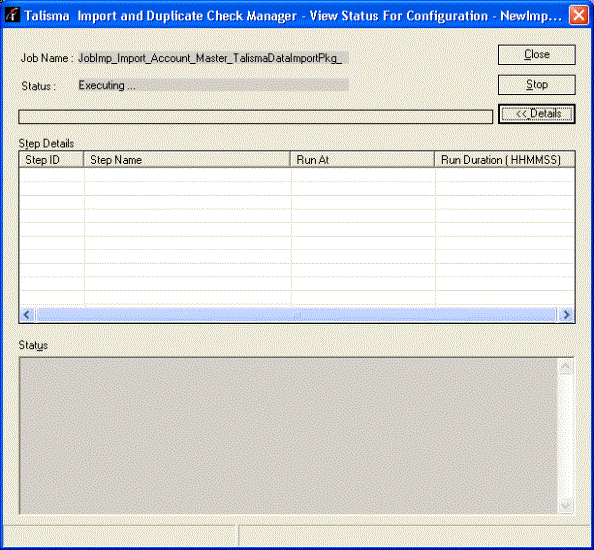
Task: Click the Status field showing Executing
Action: (213, 85)
